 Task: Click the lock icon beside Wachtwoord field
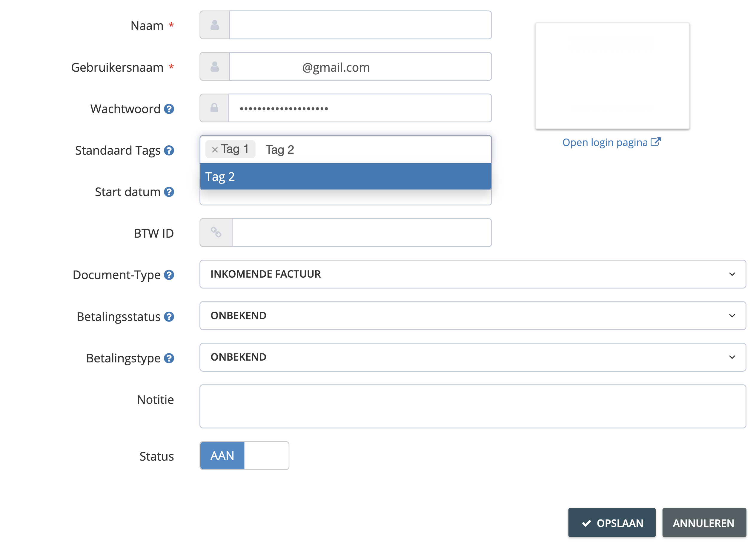tap(214, 108)
